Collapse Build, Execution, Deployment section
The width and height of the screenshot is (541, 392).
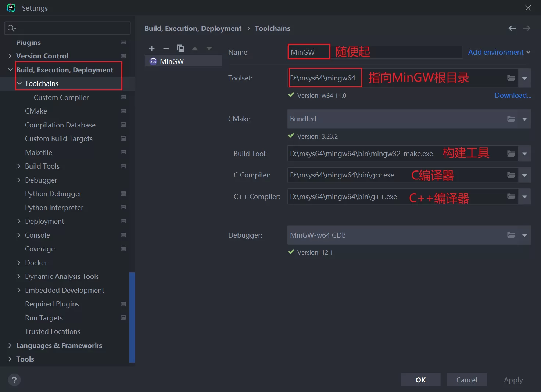10,69
